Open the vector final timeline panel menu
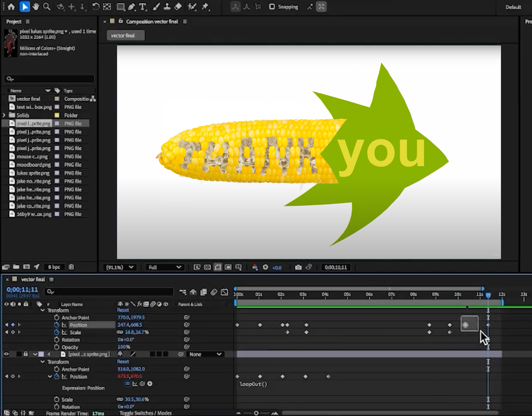 pyautogui.click(x=51, y=280)
